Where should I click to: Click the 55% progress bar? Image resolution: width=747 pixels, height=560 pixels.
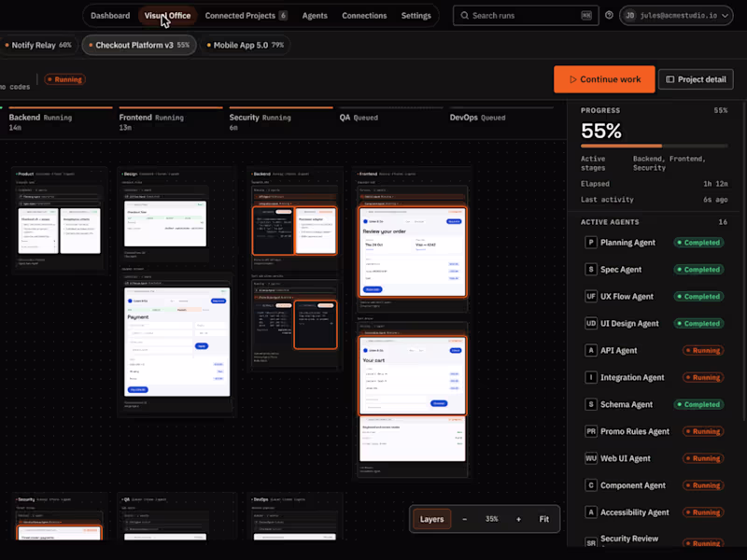coord(655,146)
